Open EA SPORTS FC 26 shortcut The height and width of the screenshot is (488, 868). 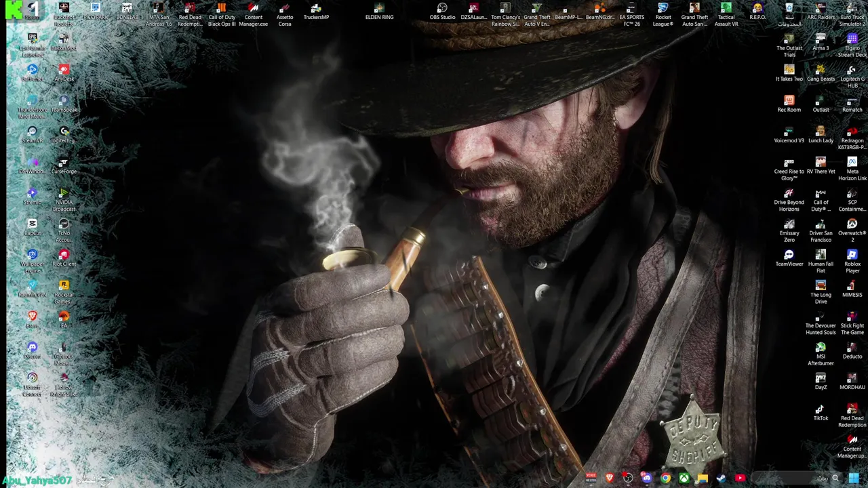pyautogui.click(x=631, y=14)
